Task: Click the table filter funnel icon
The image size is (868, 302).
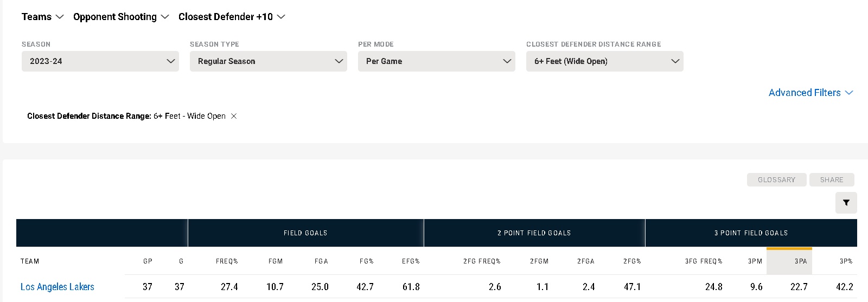Action: click(x=846, y=203)
